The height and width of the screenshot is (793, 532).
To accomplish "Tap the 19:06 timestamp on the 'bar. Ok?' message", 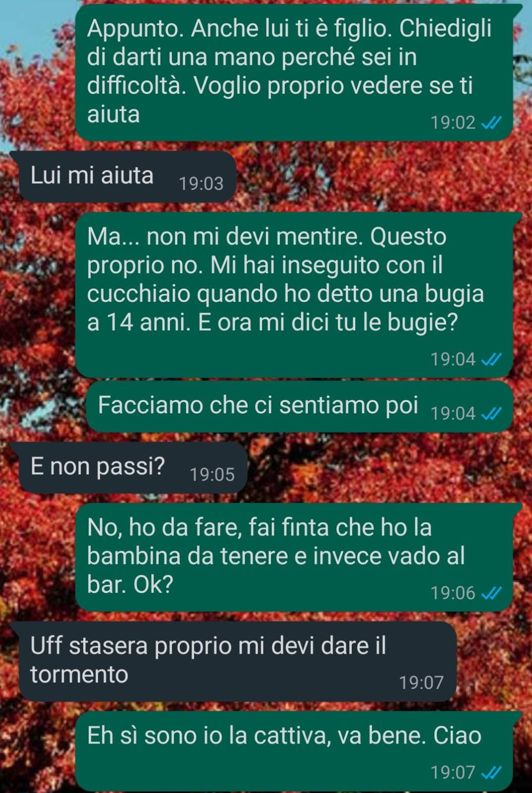I will 453,593.
